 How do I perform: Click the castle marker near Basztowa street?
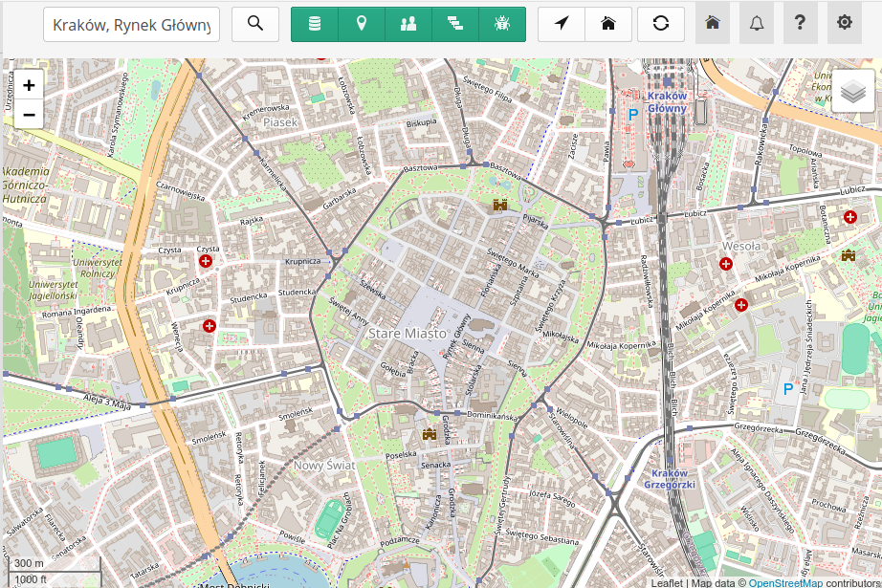[x=499, y=204]
